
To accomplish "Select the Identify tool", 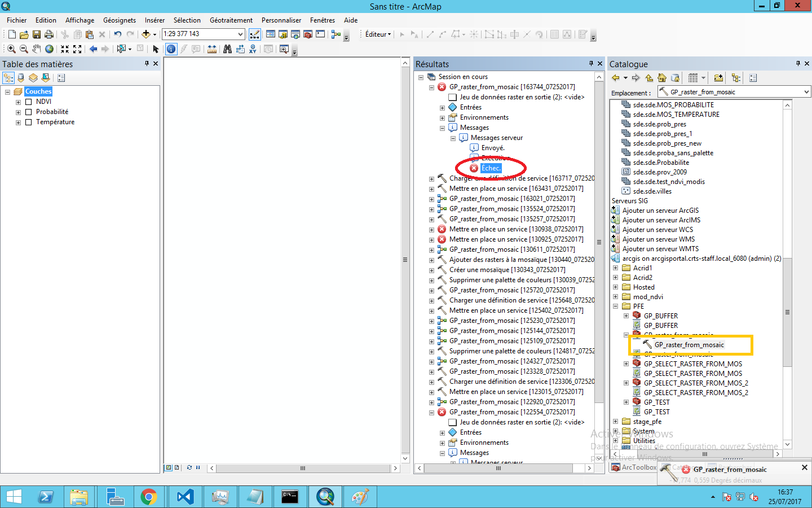I will (x=171, y=49).
